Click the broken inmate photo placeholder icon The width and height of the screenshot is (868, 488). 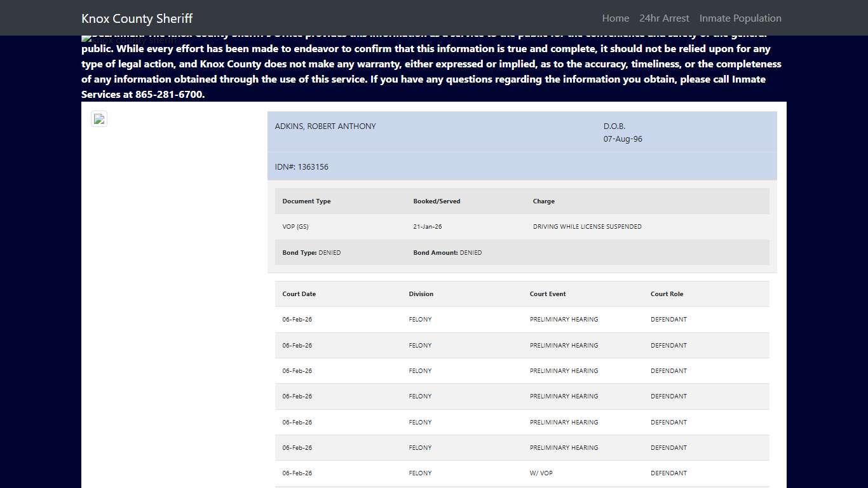coord(99,119)
